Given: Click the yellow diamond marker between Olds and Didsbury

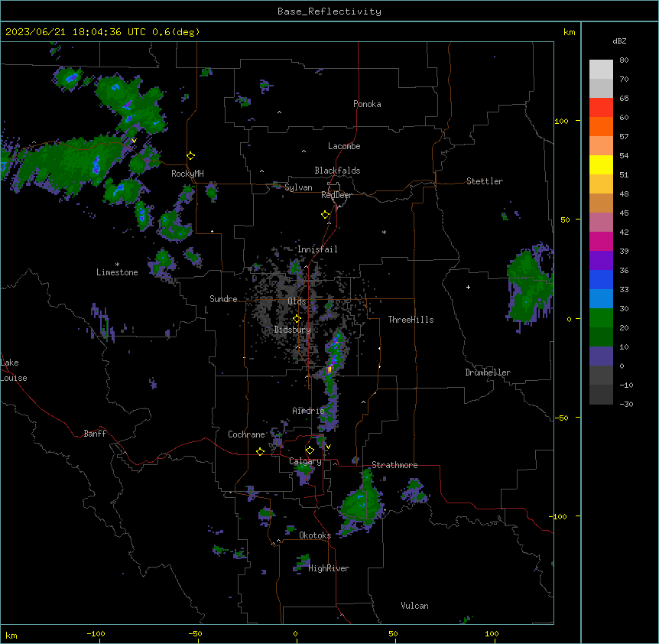Looking at the screenshot, I should pos(297,319).
